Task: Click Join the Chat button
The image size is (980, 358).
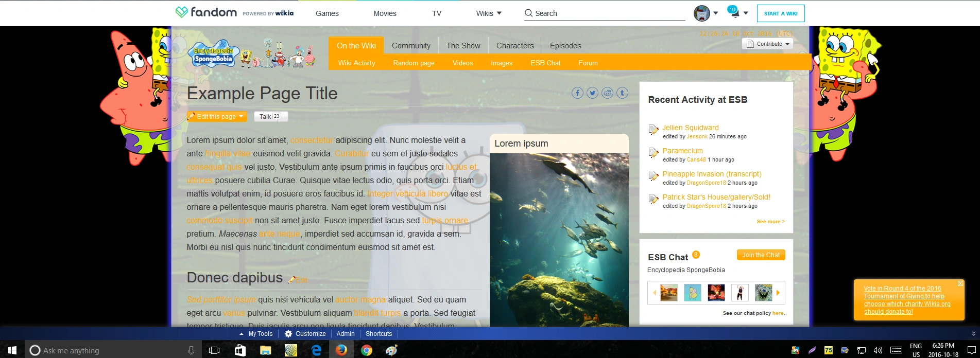Action: [761, 255]
